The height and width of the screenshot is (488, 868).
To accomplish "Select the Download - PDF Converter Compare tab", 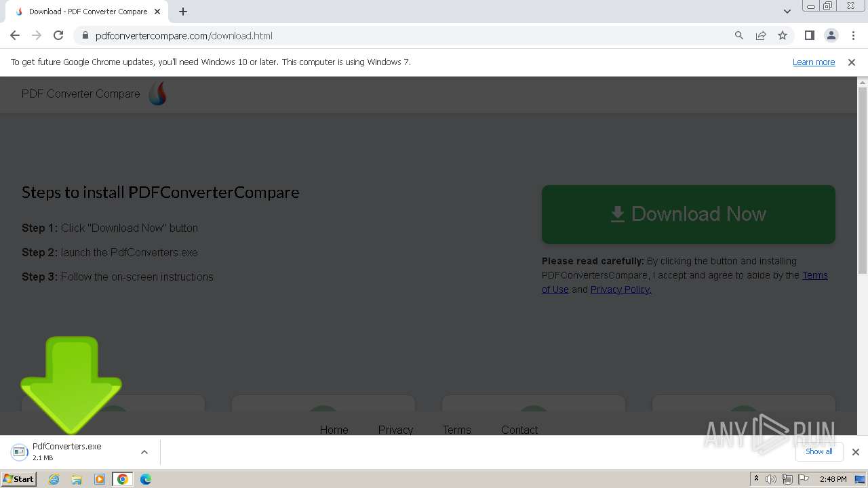I will pos(87,12).
